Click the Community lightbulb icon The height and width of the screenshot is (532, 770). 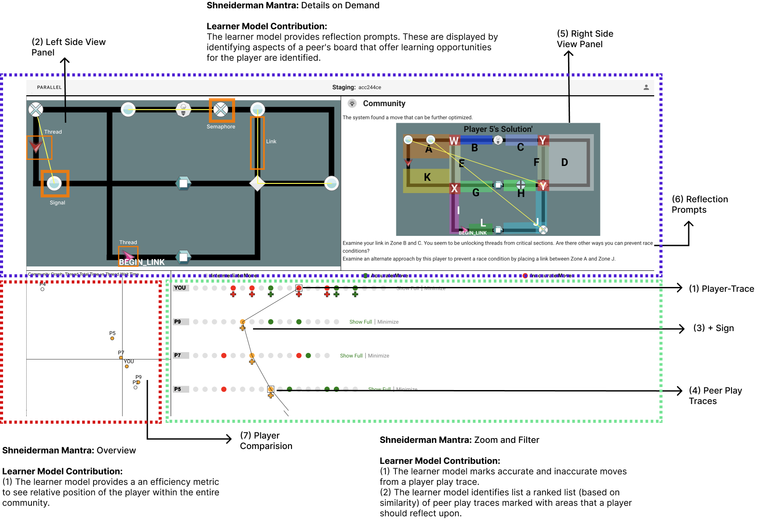click(352, 103)
